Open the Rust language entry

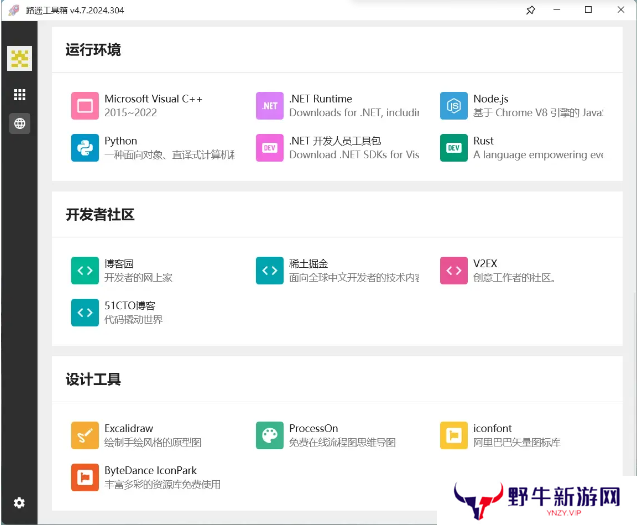tap(483, 141)
